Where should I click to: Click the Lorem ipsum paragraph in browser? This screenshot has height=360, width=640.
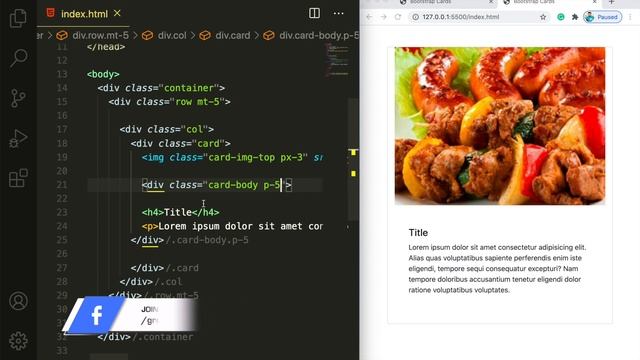pyautogui.click(x=498, y=269)
